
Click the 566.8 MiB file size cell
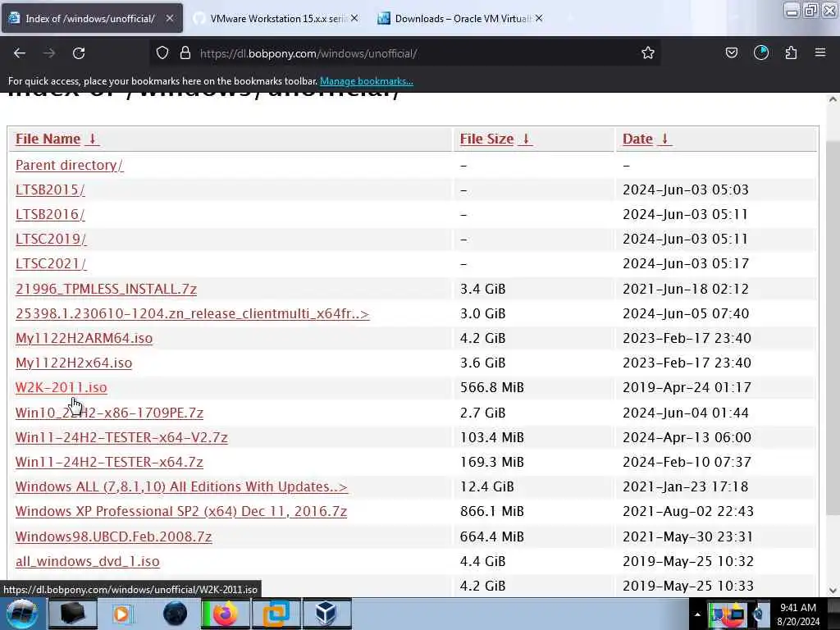tap(492, 387)
